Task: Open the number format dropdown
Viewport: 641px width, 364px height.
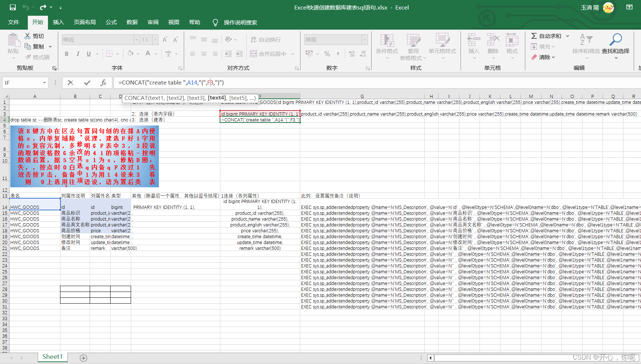Action: pos(365,40)
